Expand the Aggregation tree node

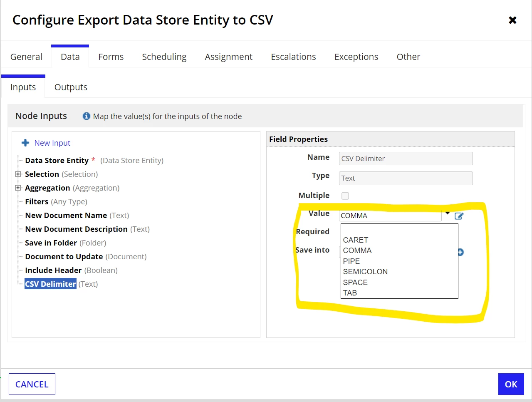coord(18,188)
